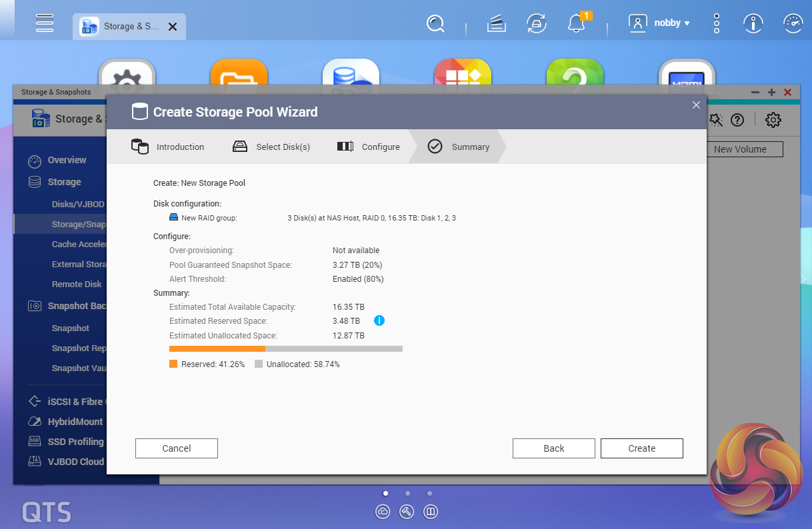This screenshot has height=529, width=812.
Task: Click the Create button
Action: (641, 448)
